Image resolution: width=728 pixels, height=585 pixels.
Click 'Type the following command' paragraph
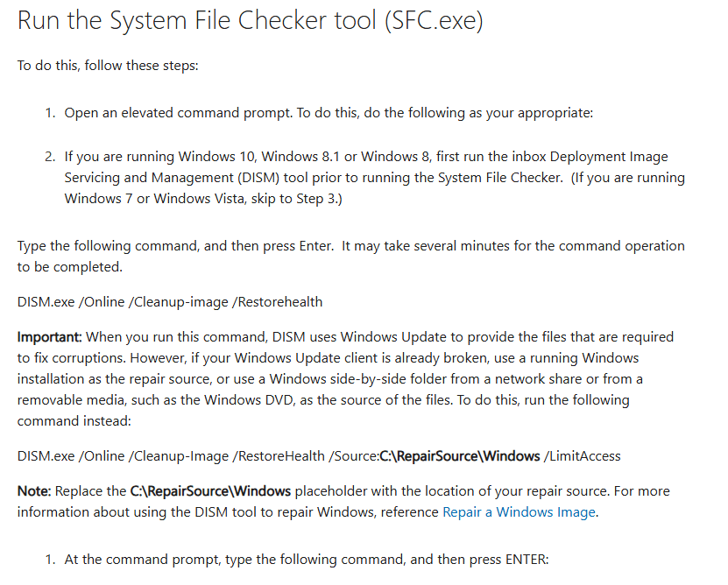point(351,257)
